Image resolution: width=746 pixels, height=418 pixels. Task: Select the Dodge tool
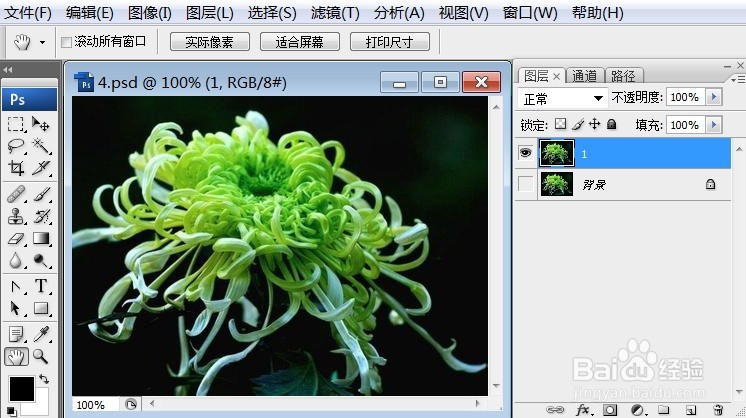(x=41, y=260)
